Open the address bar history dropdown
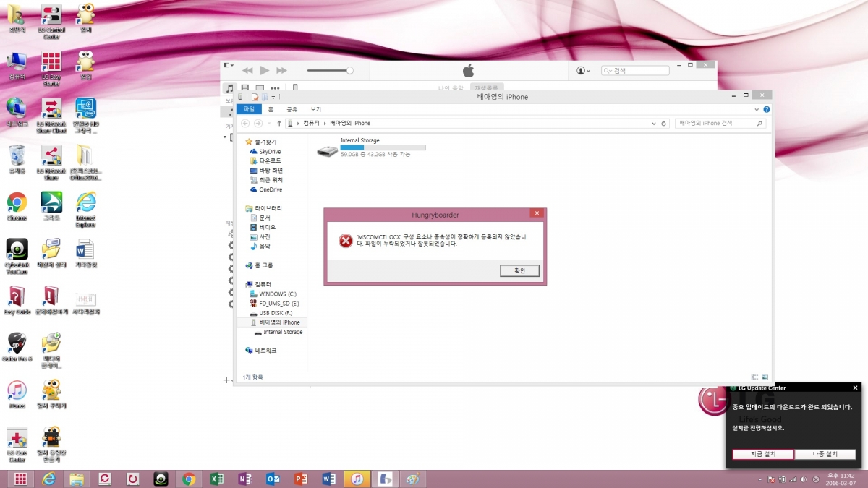 (x=654, y=124)
